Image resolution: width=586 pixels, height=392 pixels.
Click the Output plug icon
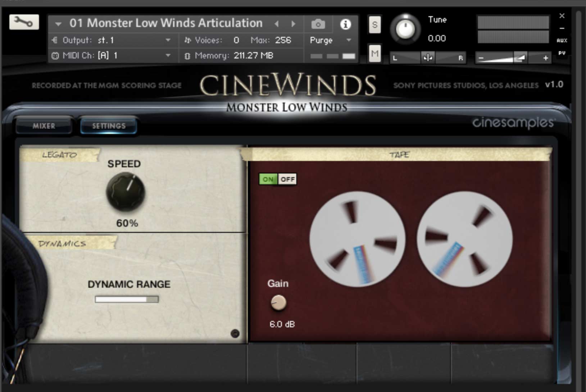click(x=55, y=40)
